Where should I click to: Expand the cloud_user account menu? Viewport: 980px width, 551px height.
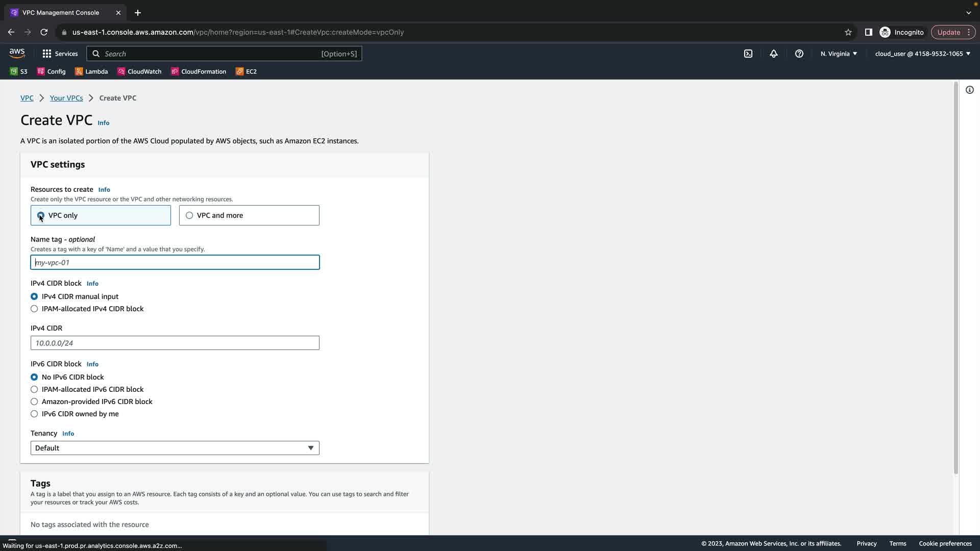click(x=922, y=54)
